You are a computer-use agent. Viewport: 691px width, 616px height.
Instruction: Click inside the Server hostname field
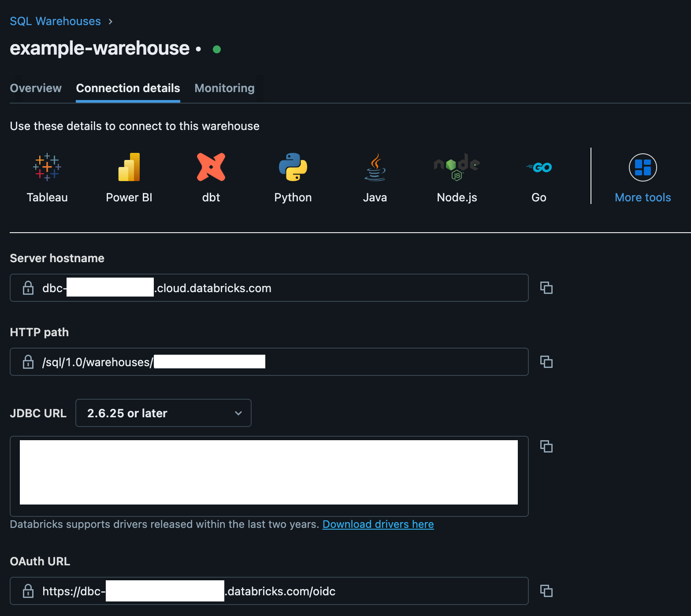(269, 288)
